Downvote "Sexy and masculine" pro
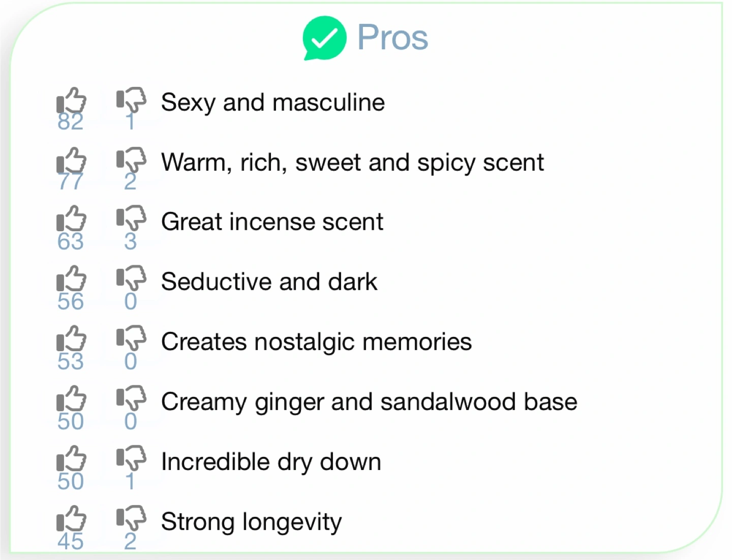Image resolution: width=732 pixels, height=560 pixels. pos(131,100)
